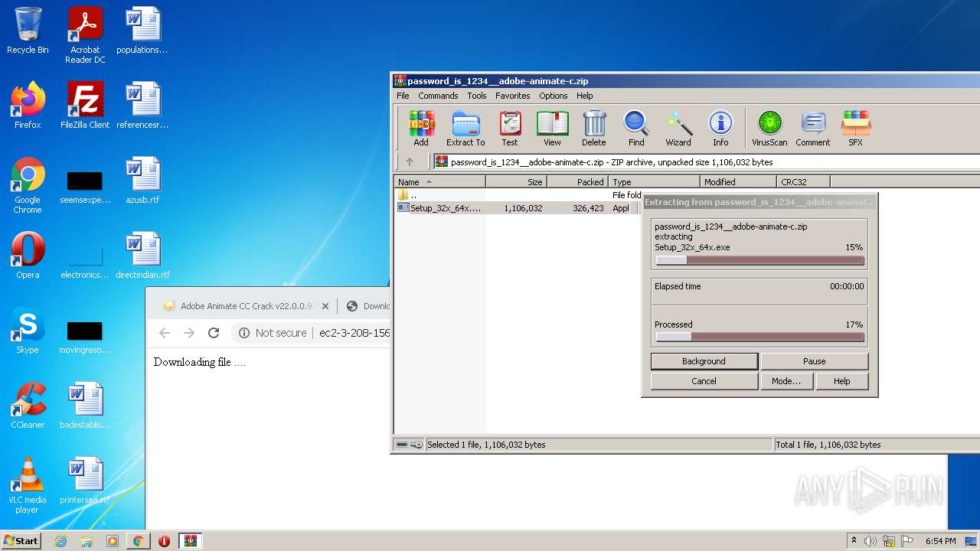
Task: Open the Favorites menu
Action: pos(513,96)
